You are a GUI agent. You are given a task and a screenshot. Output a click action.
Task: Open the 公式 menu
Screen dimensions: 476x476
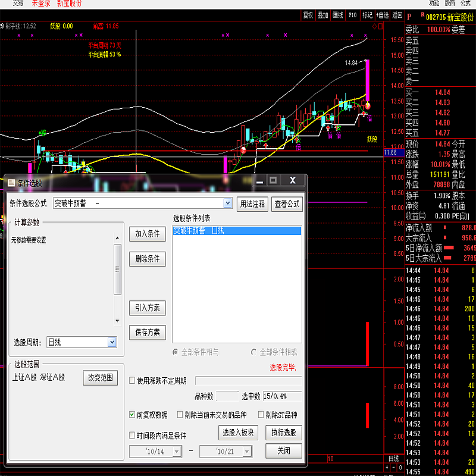pyautogui.click(x=465, y=4)
